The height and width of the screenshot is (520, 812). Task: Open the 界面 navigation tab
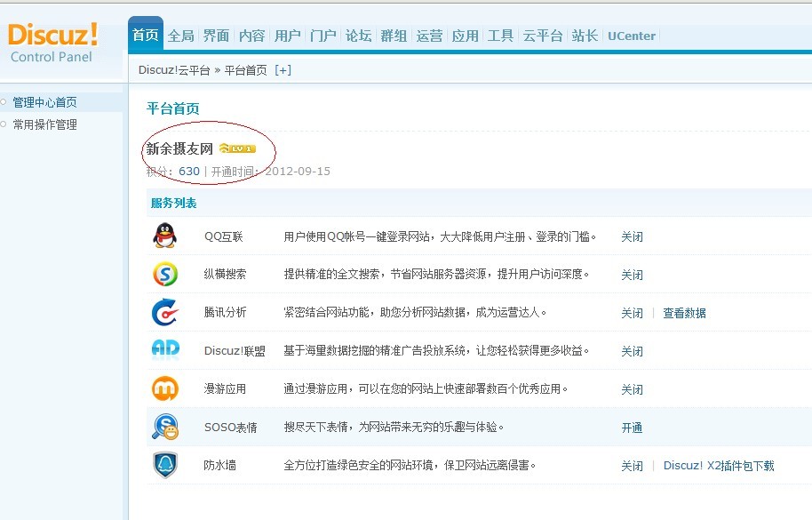click(x=217, y=36)
